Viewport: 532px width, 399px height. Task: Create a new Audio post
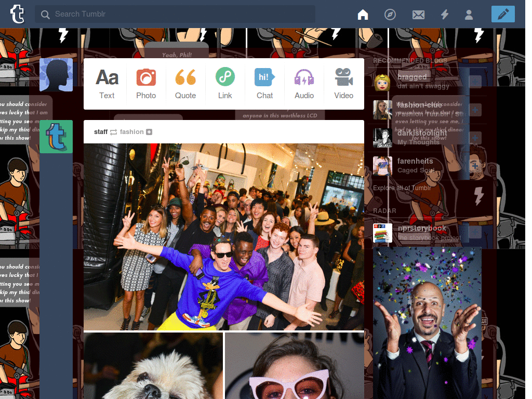pyautogui.click(x=304, y=84)
